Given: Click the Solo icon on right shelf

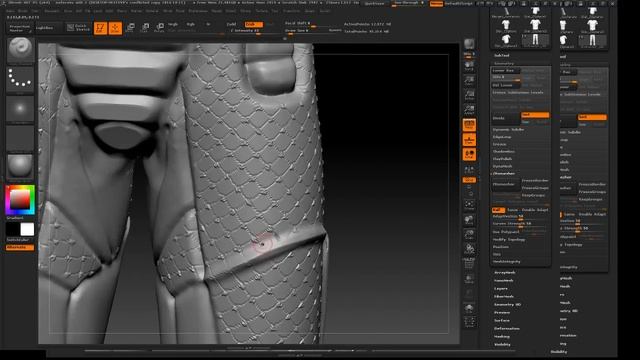Looking at the screenshot, I should (469, 308).
